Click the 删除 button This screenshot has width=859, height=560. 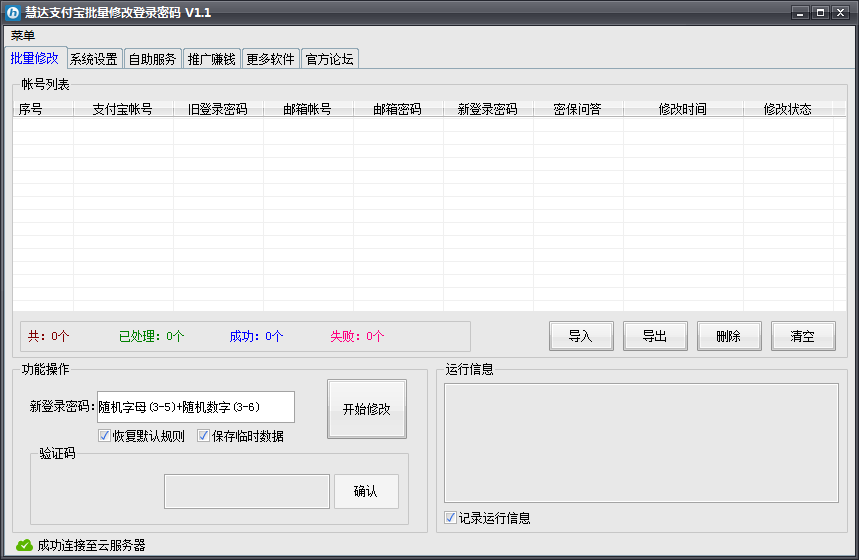728,336
